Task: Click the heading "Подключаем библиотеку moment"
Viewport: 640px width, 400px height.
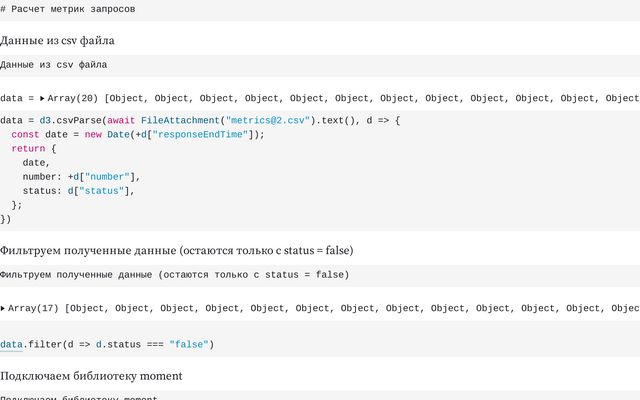Action: pos(91,376)
